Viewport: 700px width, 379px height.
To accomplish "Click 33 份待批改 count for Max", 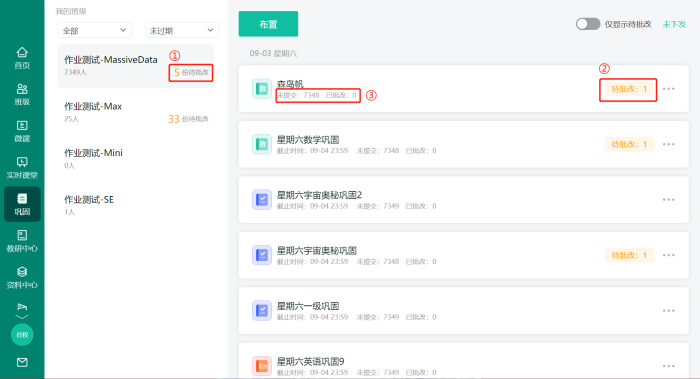I will (188, 119).
